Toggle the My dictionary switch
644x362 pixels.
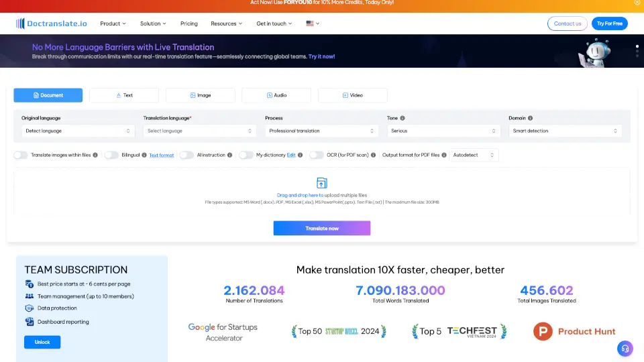tap(246, 155)
